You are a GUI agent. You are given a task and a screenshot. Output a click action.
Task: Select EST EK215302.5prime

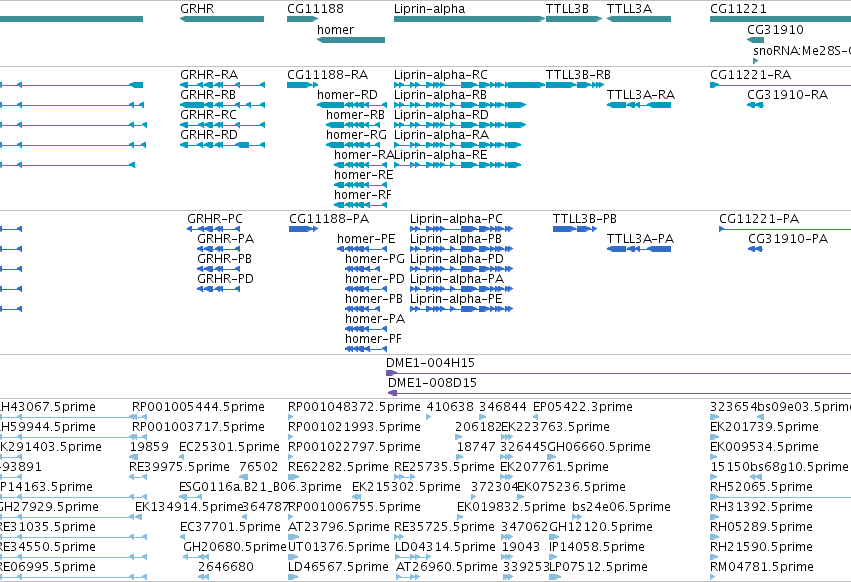click(x=356, y=497)
